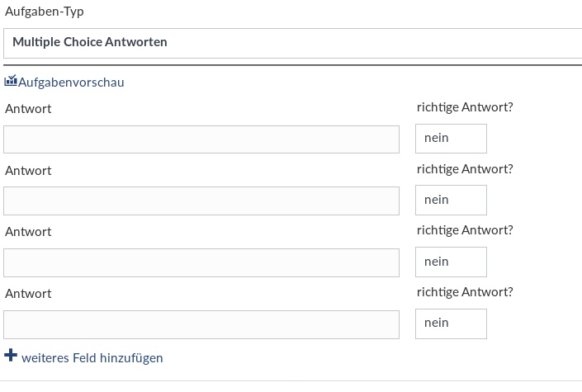Image resolution: width=582 pixels, height=392 pixels.
Task: Focus the first Antwort text field
Action: click(x=201, y=139)
